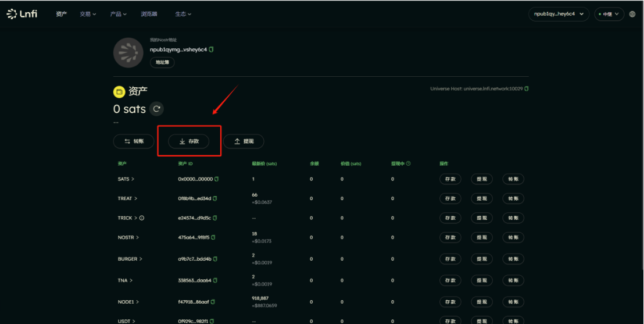Open the NODE1 asset details
The image size is (644, 324).
tap(128, 302)
